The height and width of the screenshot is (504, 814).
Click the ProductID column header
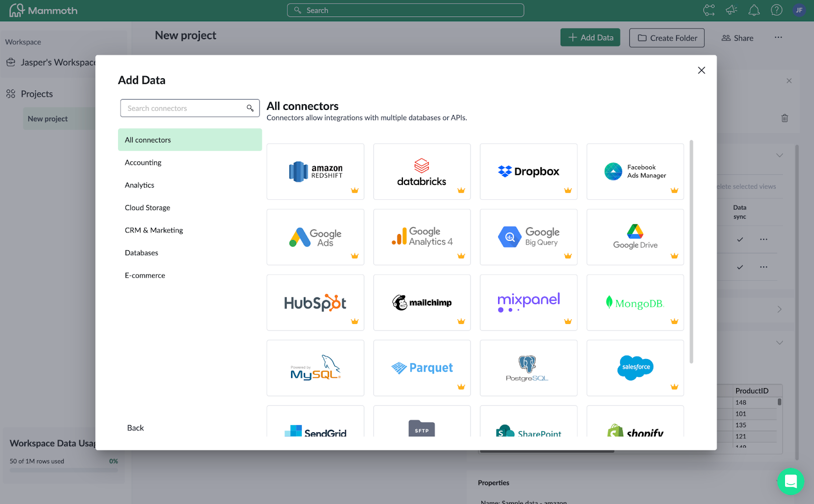pos(752,391)
